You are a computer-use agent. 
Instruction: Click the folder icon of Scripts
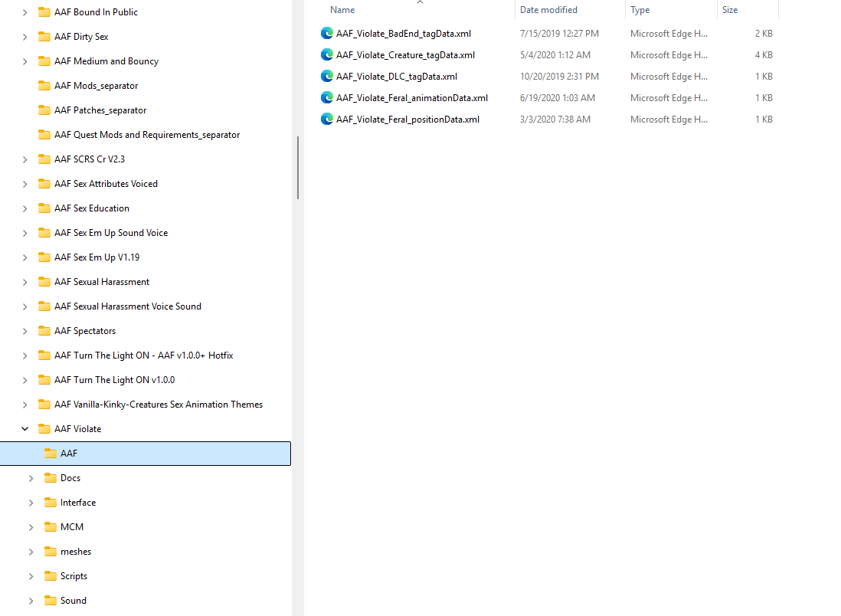[x=51, y=575]
